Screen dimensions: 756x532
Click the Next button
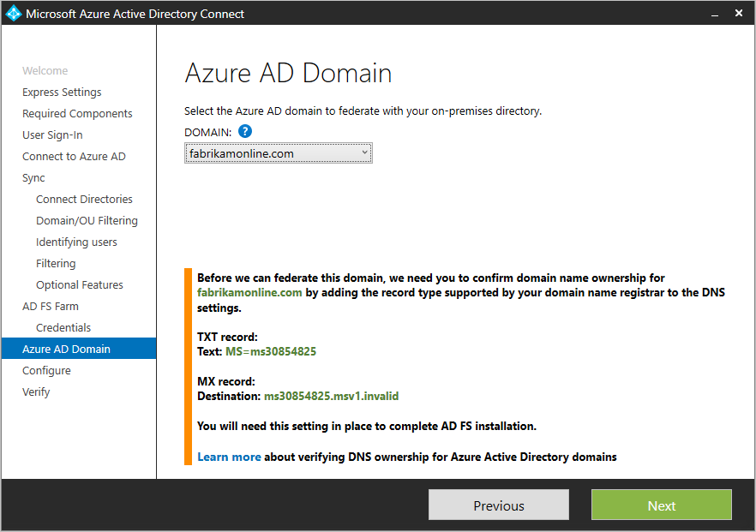661,505
